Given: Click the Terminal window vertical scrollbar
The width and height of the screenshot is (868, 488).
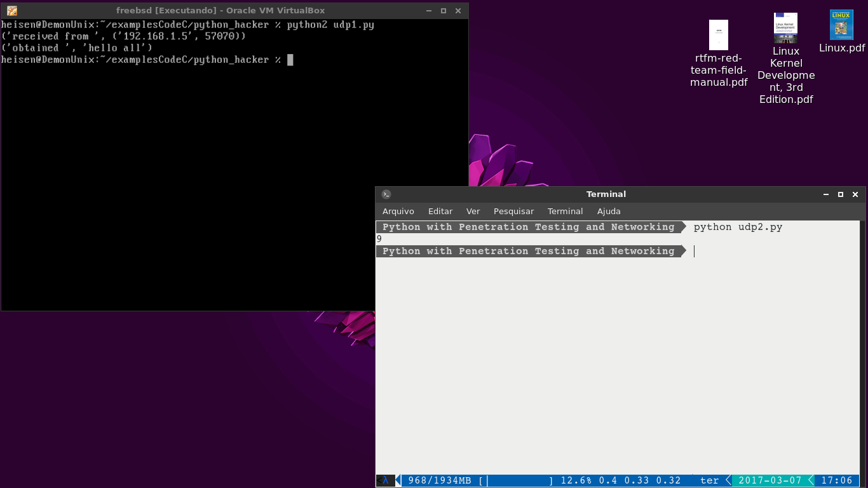Looking at the screenshot, I should (862, 349).
